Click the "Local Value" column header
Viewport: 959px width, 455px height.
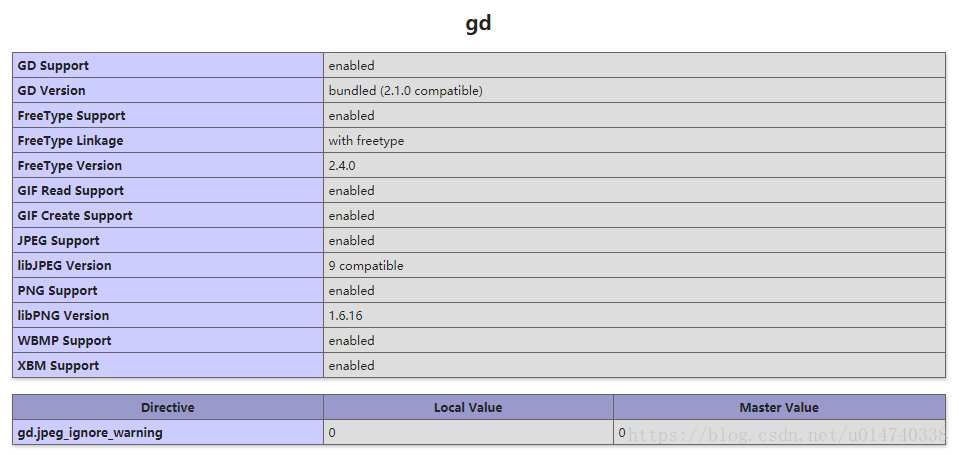click(468, 407)
